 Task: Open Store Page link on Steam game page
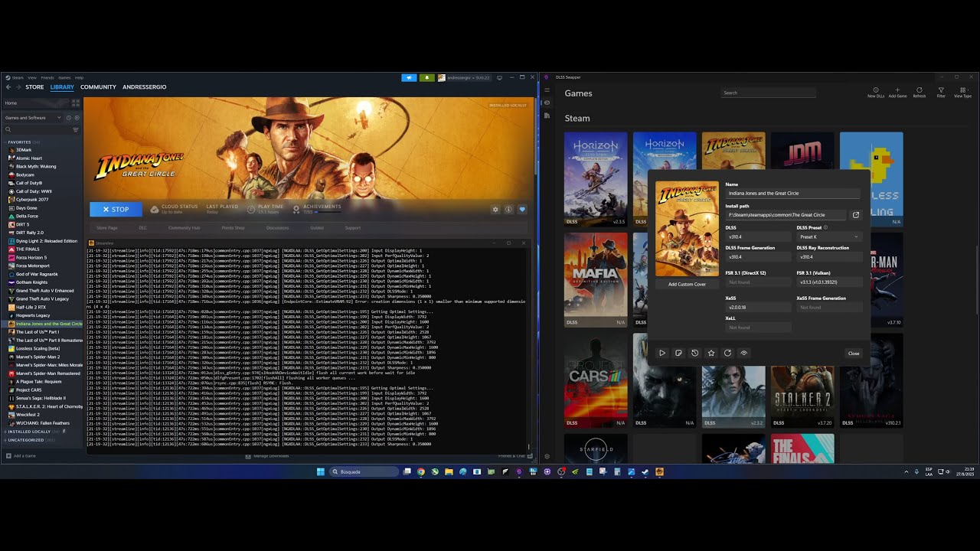pos(107,228)
